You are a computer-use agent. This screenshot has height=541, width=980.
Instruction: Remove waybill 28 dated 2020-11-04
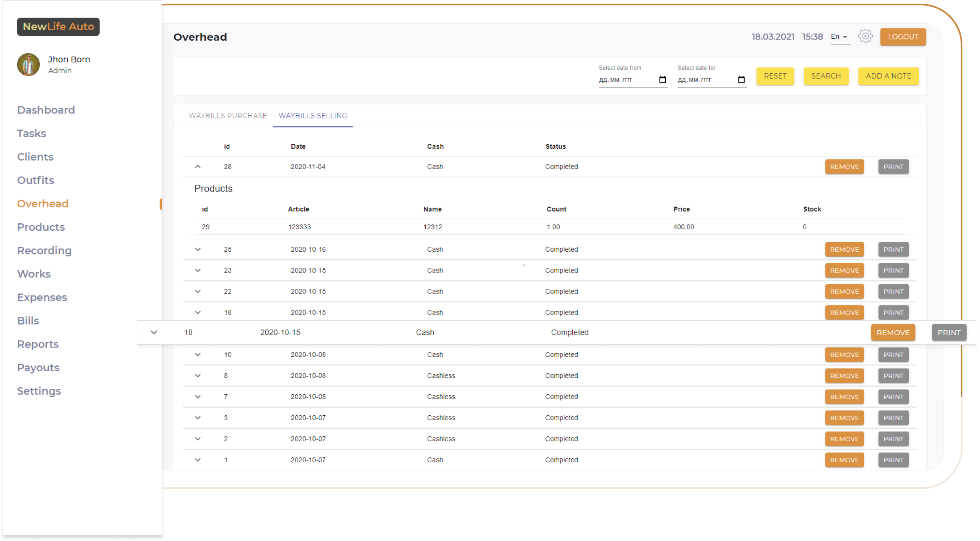tap(844, 167)
